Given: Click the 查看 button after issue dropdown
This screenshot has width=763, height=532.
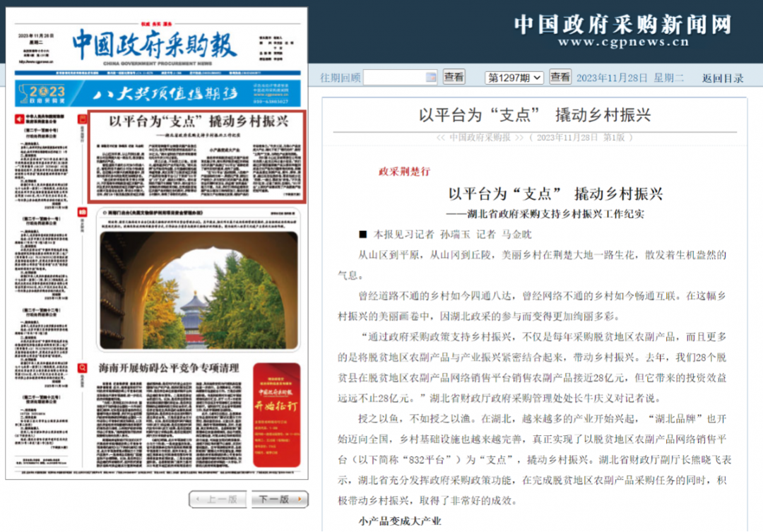Looking at the screenshot, I should pyautogui.click(x=560, y=78).
